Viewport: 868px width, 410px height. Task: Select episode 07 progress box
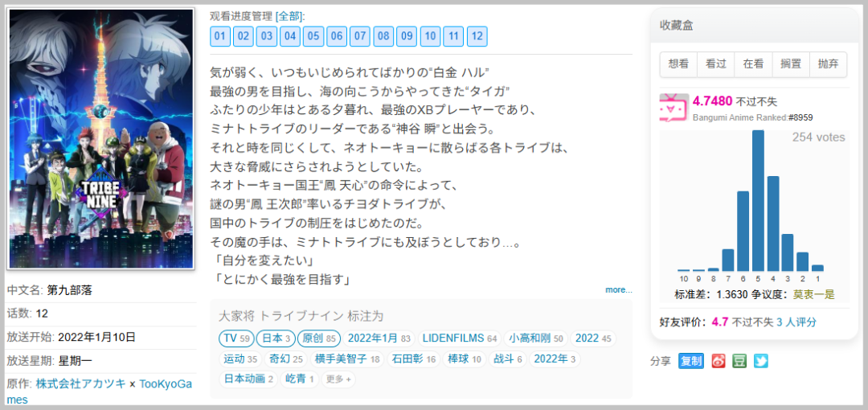(360, 36)
